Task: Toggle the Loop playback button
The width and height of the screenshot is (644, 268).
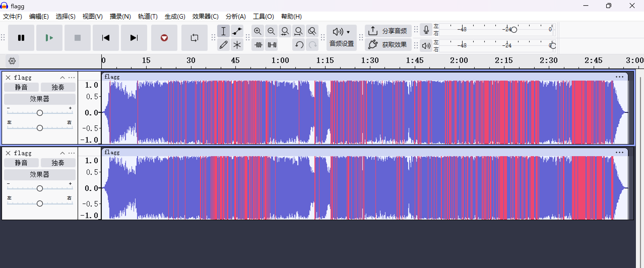Action: tap(194, 38)
